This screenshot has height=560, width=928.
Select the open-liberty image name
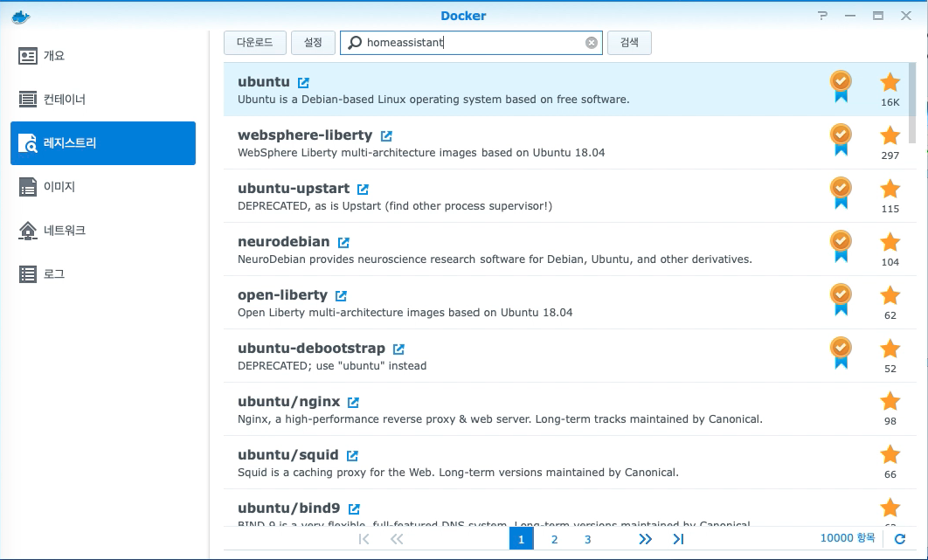[x=282, y=294]
